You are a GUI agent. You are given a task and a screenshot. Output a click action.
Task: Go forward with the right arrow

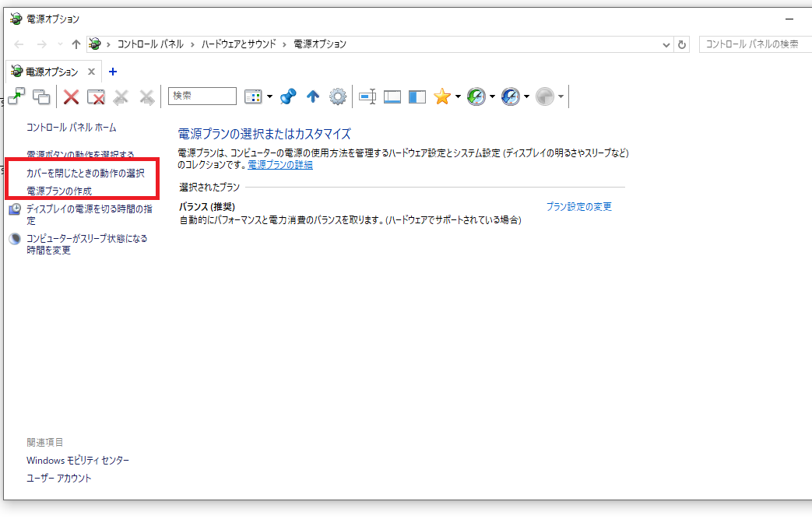click(41, 44)
